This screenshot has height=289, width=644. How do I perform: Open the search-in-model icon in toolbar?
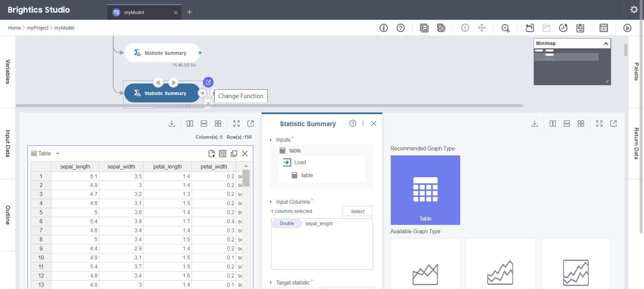pos(441,28)
